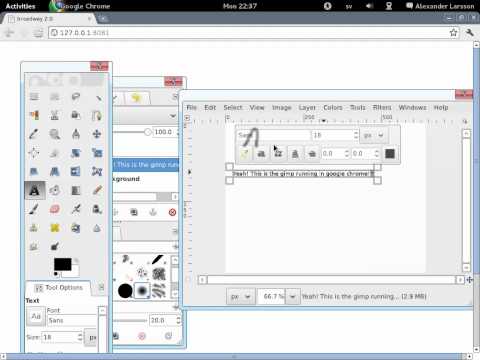This screenshot has height=360, width=480.
Task: Select the Scale tool
Action: 97,153
